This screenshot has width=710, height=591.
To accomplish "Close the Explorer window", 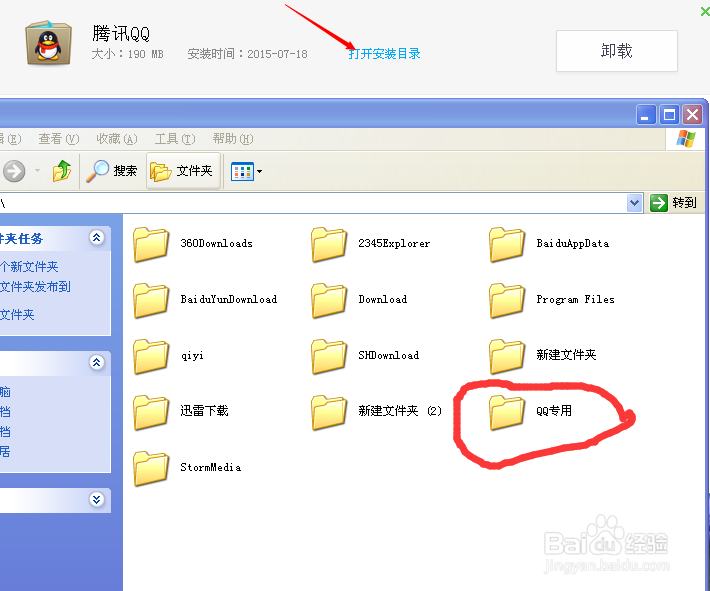I will pyautogui.click(x=693, y=114).
